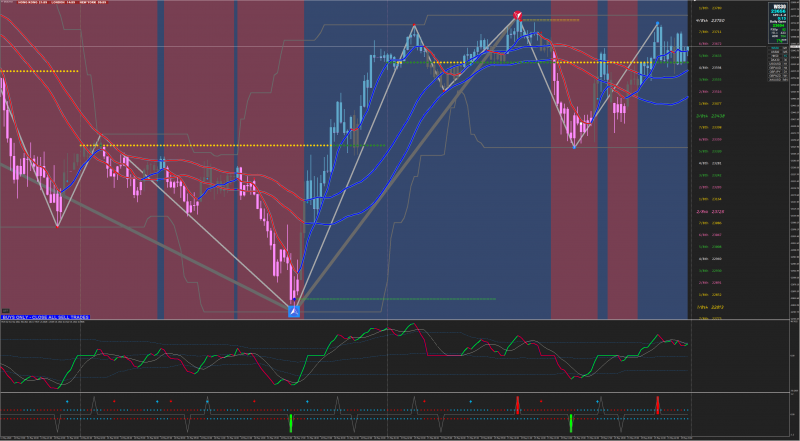The width and height of the screenshot is (800, 441).
Task: Click the last red spike in the bottom indicator
Action: pos(658,405)
